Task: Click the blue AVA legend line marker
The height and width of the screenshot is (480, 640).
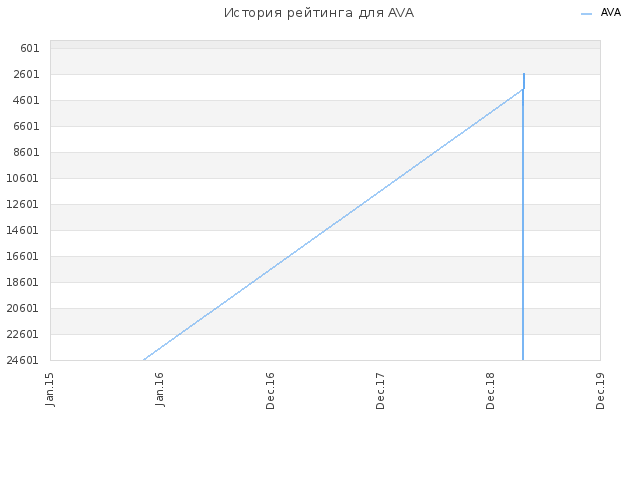Action: coord(586,14)
